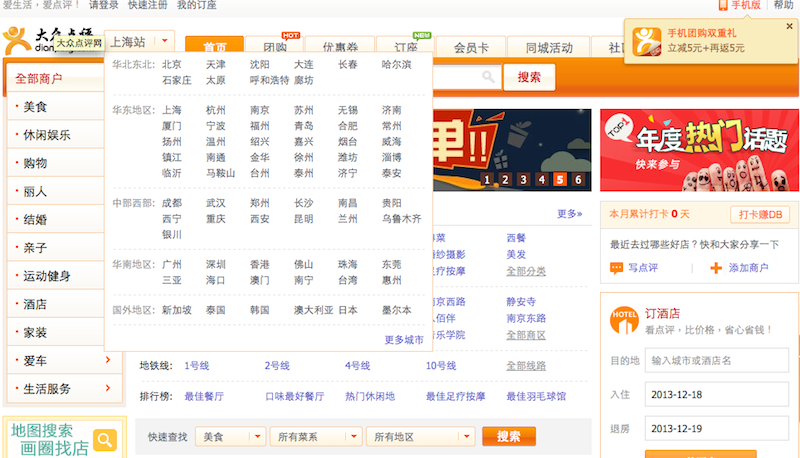Click the 手机团购 app icon in popup
The height and width of the screenshot is (458, 800).
pos(646,41)
